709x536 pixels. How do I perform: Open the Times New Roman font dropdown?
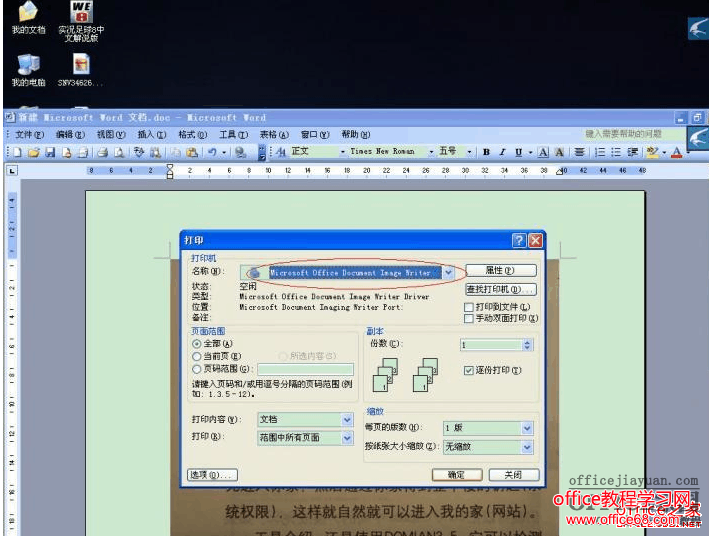click(431, 152)
